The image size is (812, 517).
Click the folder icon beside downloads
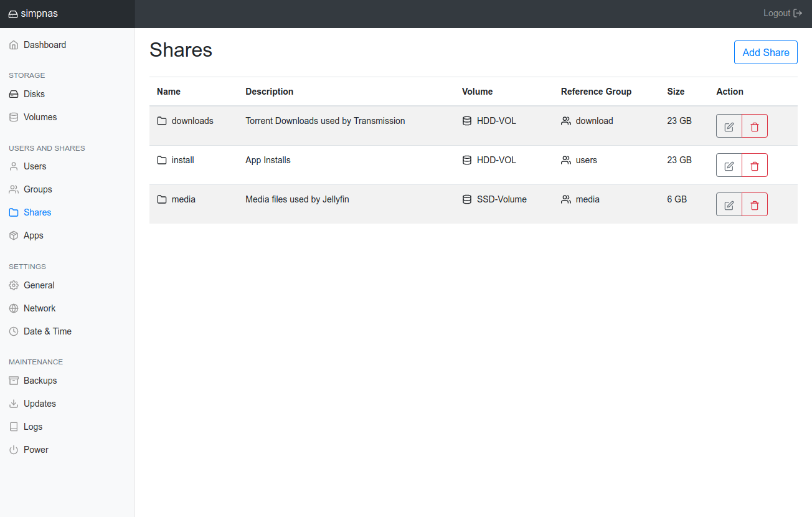(162, 121)
